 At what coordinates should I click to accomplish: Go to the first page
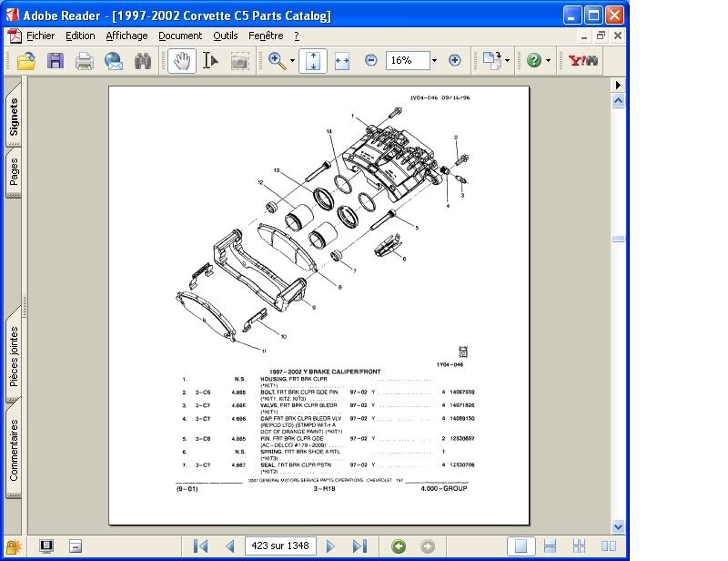click(200, 546)
